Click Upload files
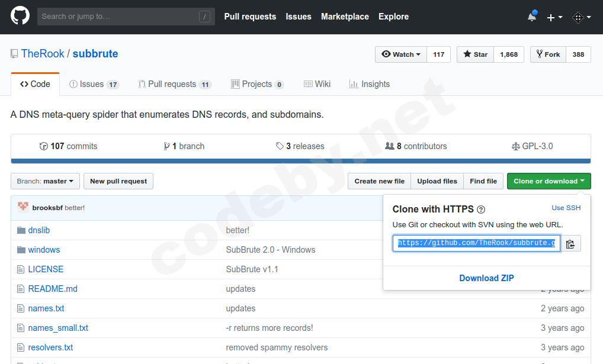 point(437,181)
